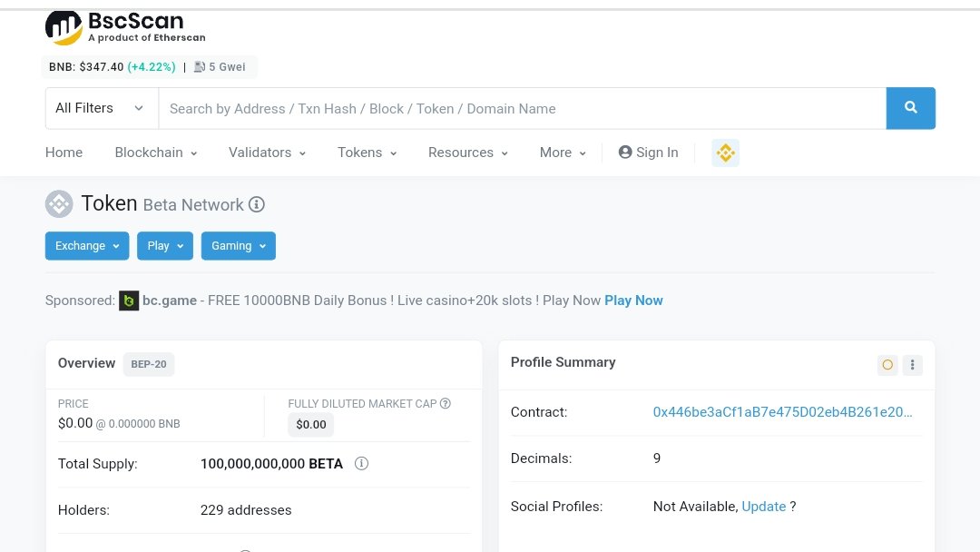Click the Binance diamond icon near More menu
The height and width of the screenshot is (552, 980).
725,153
